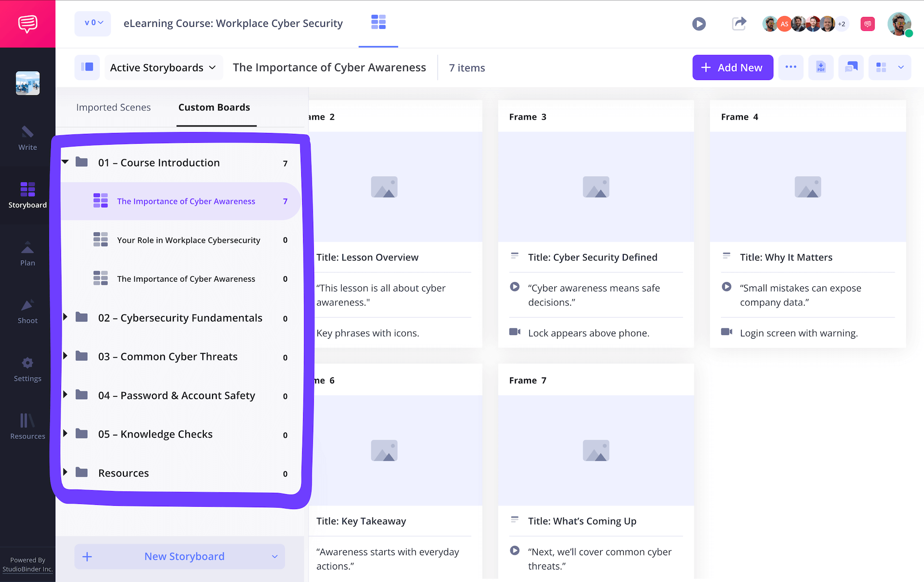Open the Active Storyboards dropdown
This screenshot has width=924, height=582.
point(163,67)
